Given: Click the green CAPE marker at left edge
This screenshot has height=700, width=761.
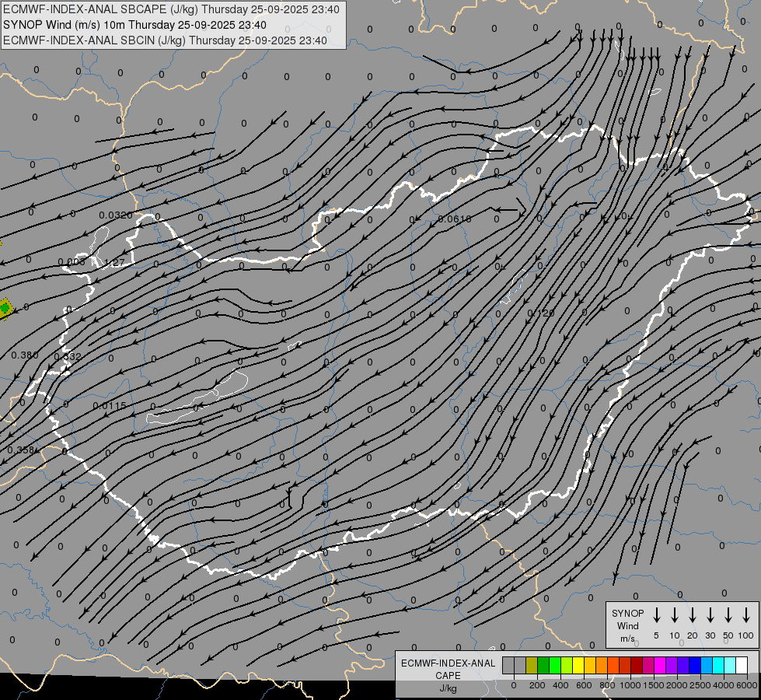Looking at the screenshot, I should 5,309.
